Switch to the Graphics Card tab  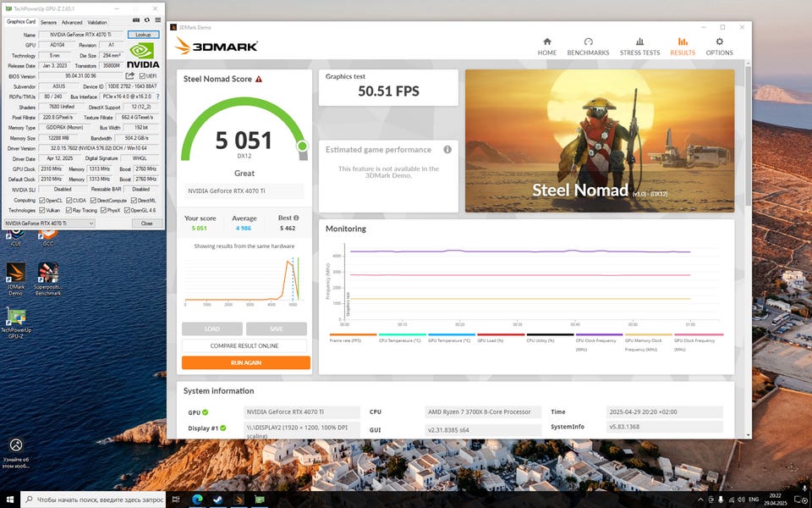[20, 22]
